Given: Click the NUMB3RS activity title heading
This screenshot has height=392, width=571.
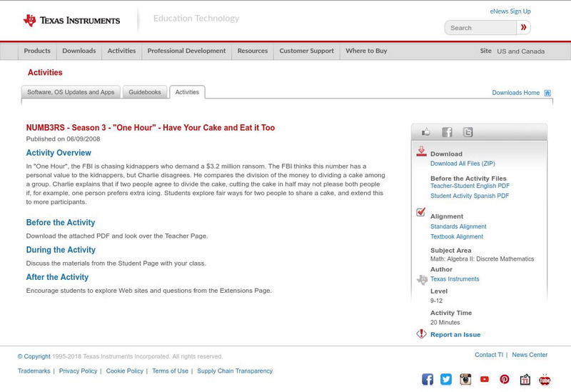Looking at the screenshot, I should click(151, 128).
